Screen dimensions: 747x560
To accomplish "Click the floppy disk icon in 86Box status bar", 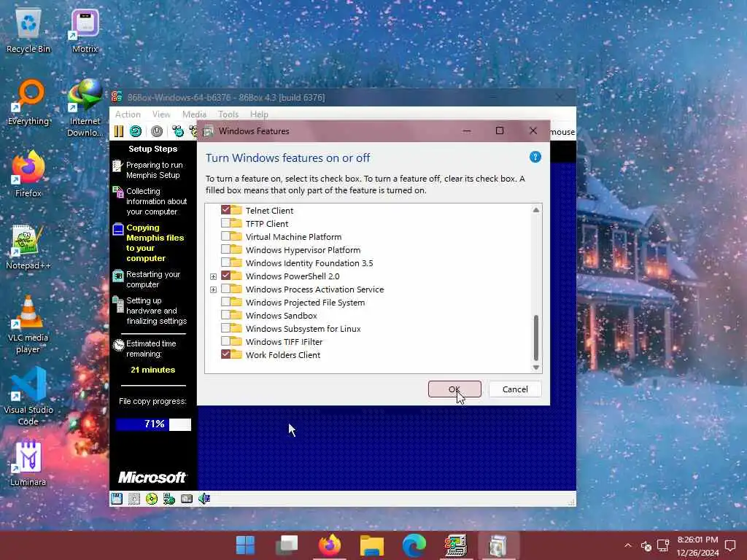I will 117,499.
